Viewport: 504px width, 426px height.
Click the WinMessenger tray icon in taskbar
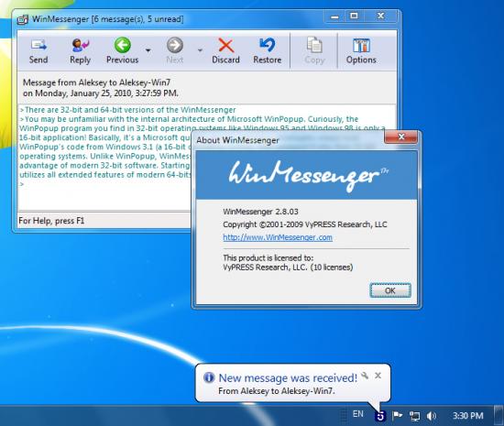click(x=380, y=416)
